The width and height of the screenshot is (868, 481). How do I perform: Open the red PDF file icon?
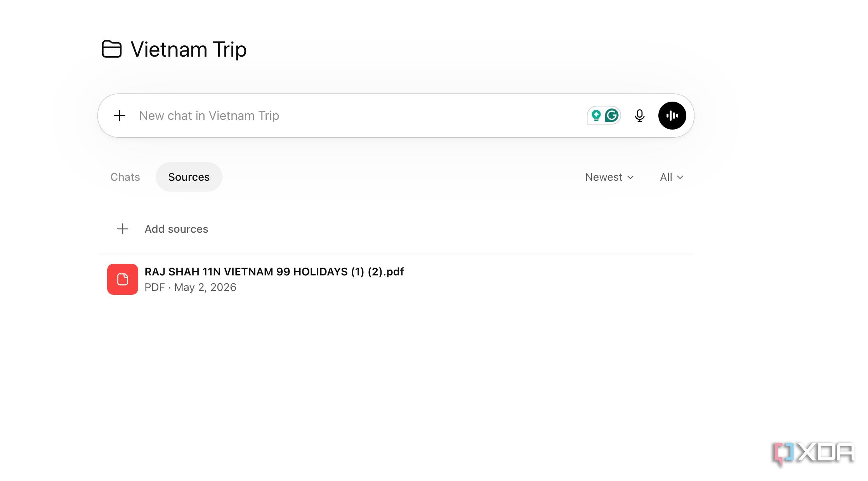click(123, 279)
